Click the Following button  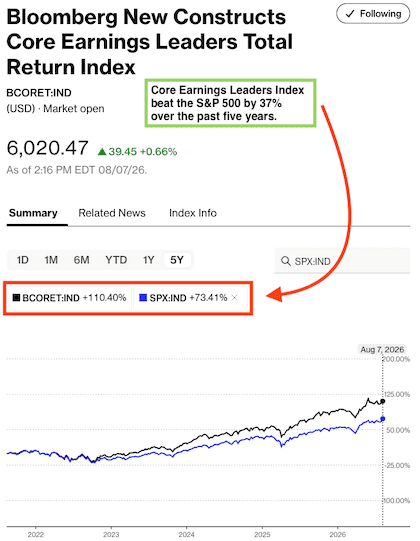(x=373, y=14)
